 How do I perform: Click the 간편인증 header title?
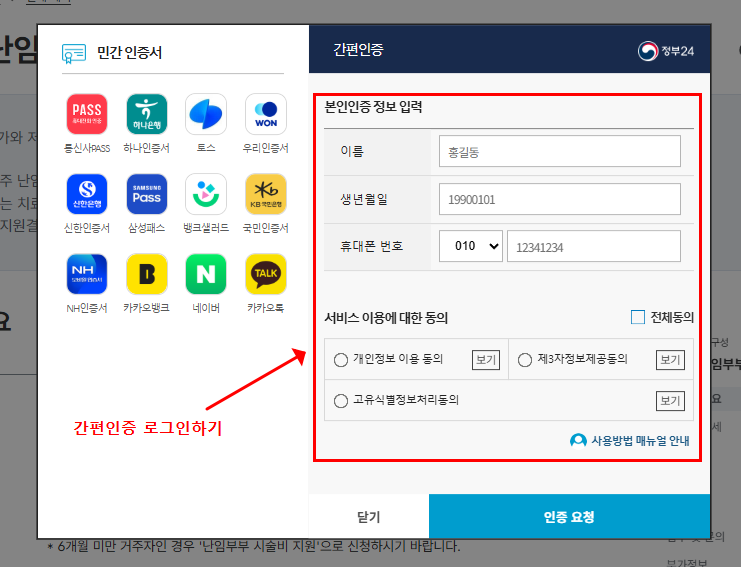[358, 50]
